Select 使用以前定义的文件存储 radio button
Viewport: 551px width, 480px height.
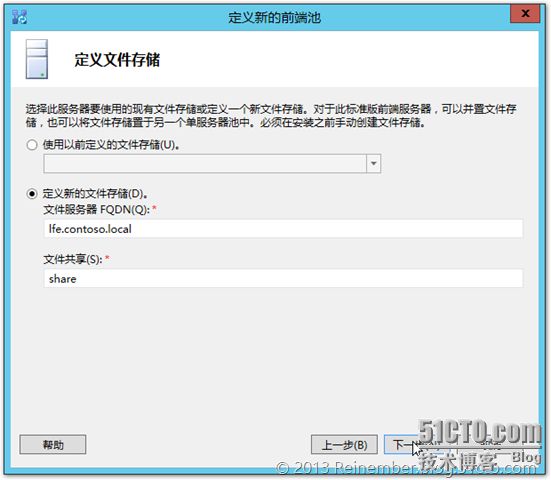[32, 145]
